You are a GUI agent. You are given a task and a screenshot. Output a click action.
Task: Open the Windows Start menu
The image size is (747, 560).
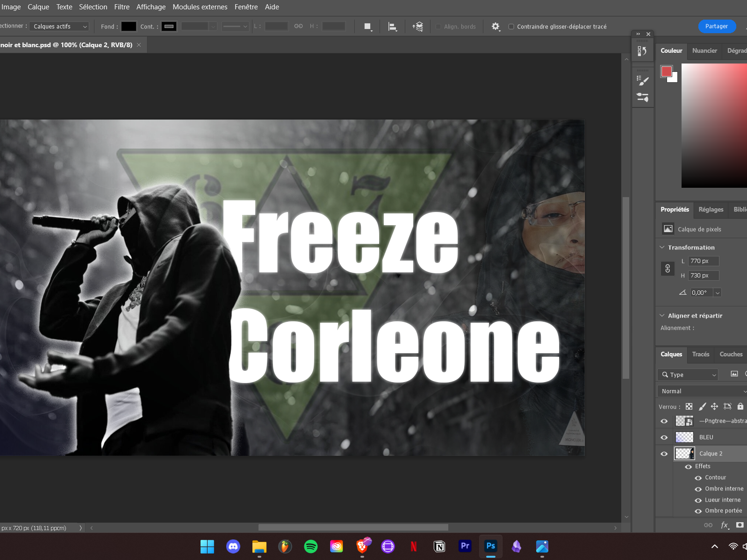207,546
